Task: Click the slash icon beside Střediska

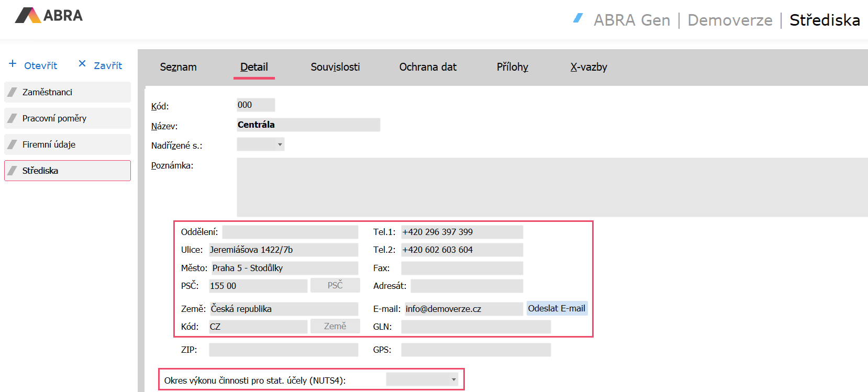Action: tap(13, 171)
